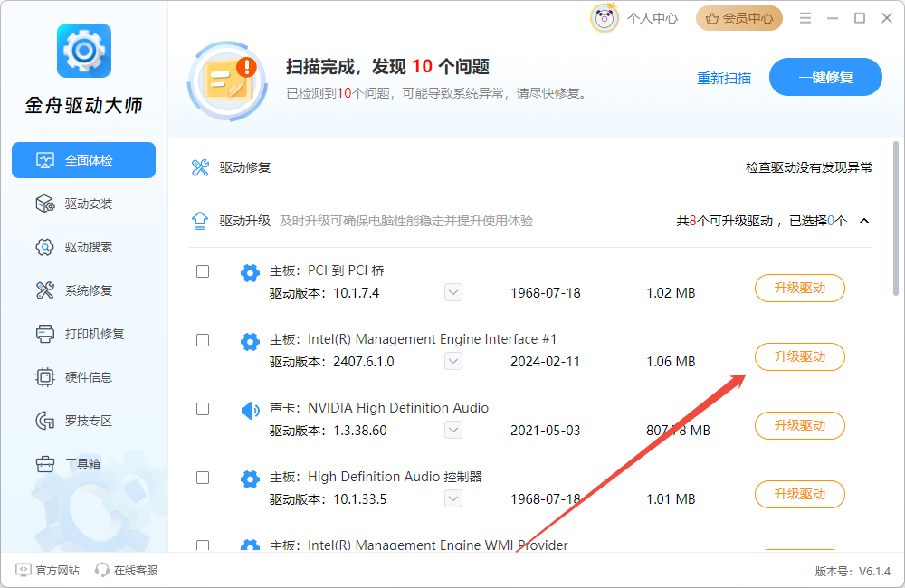Click the 系统修复 wrench icon
This screenshot has height=588, width=905.
click(45, 290)
